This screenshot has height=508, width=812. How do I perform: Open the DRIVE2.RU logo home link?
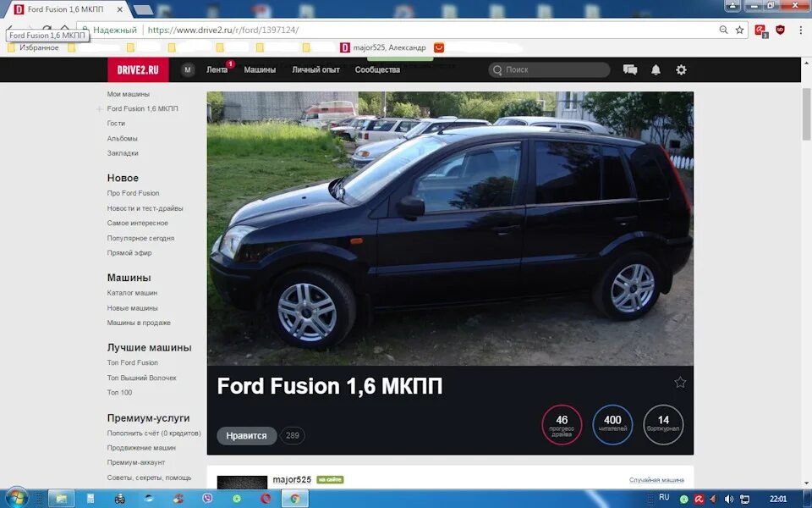(x=138, y=69)
